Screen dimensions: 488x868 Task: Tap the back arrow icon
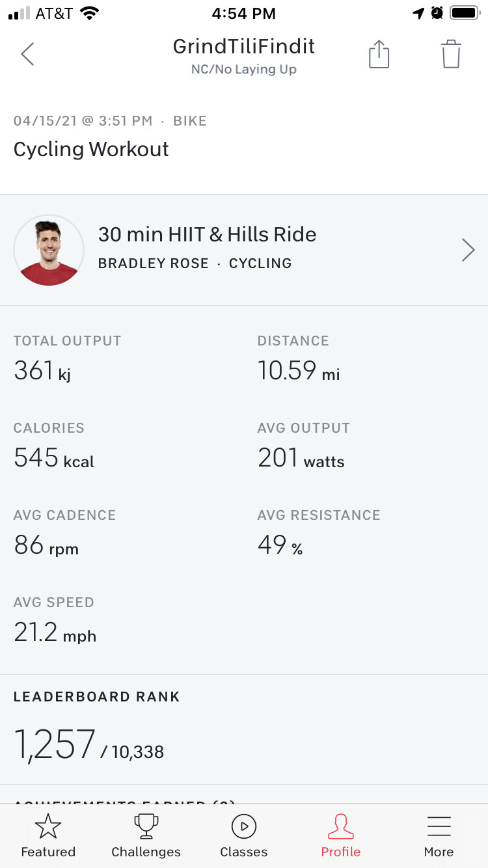point(27,55)
